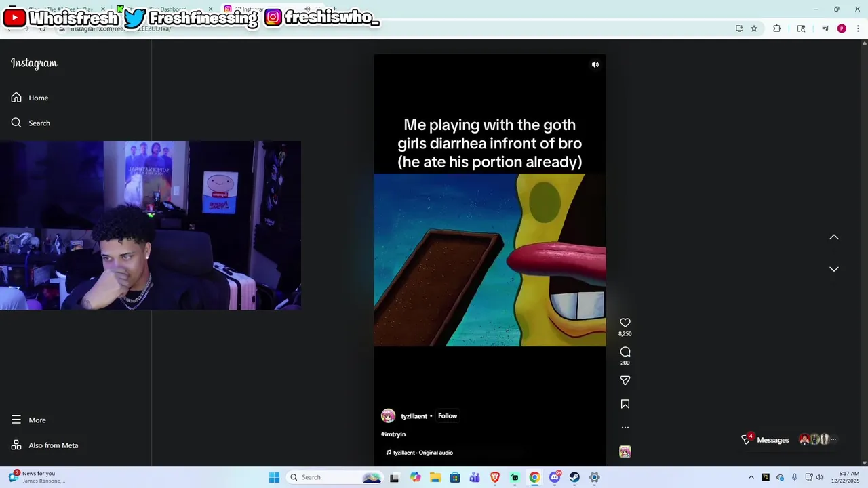Like the reel with the heart icon
This screenshot has width=868, height=488.
[x=625, y=323]
